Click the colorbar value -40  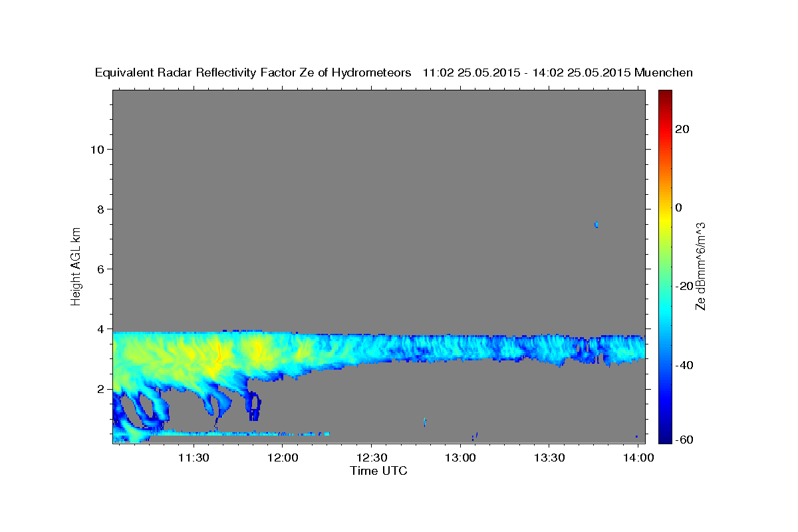(x=683, y=364)
